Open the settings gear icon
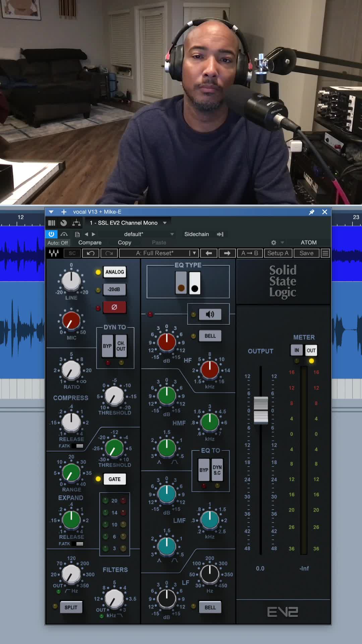This screenshot has height=644, width=362. [274, 243]
